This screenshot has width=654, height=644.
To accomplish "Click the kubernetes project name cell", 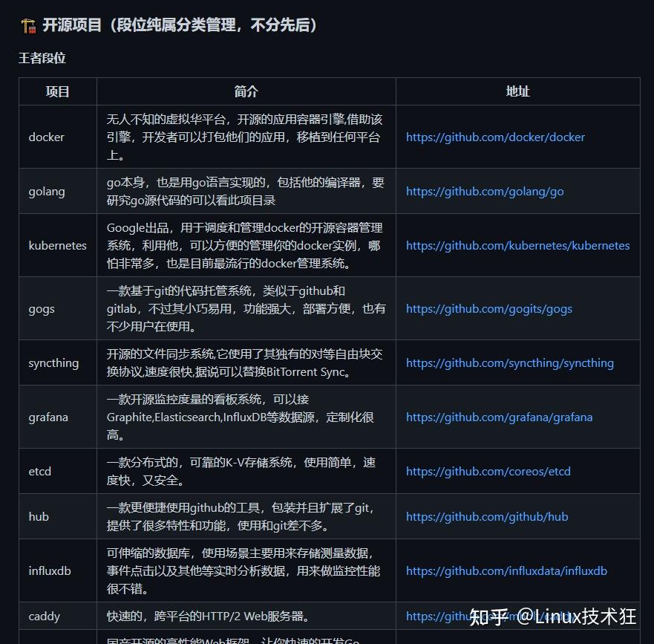I will (57, 245).
